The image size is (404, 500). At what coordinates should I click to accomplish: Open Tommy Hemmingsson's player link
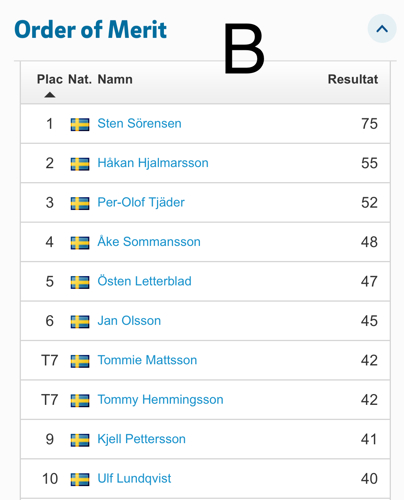coord(160,400)
